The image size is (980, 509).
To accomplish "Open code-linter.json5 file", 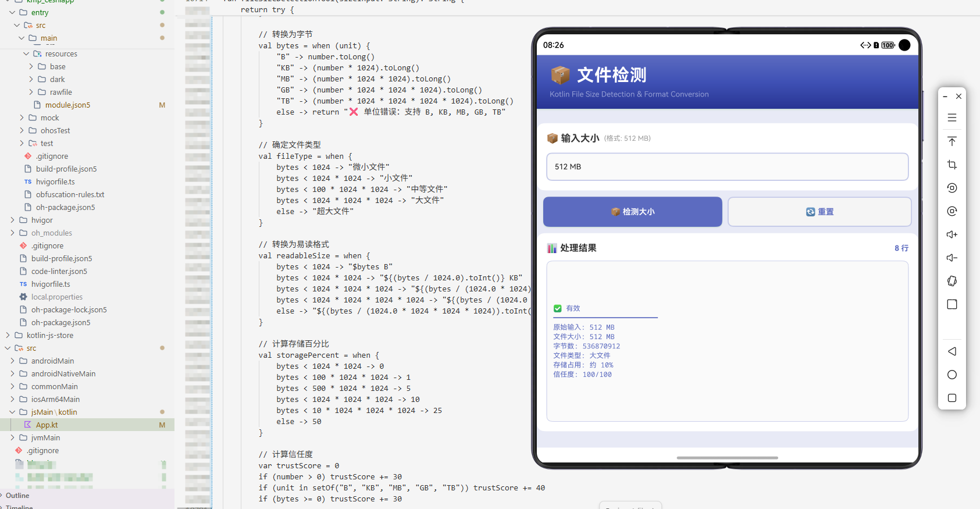I will [x=59, y=271].
